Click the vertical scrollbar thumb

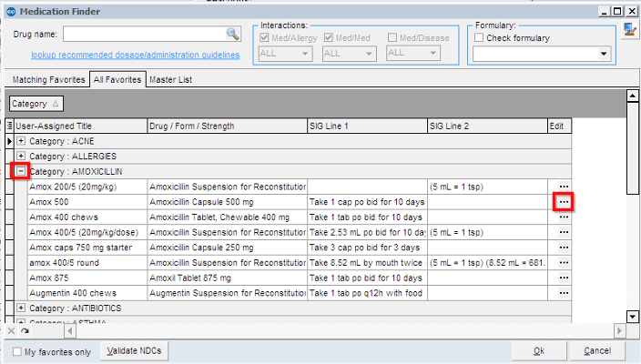[x=633, y=148]
